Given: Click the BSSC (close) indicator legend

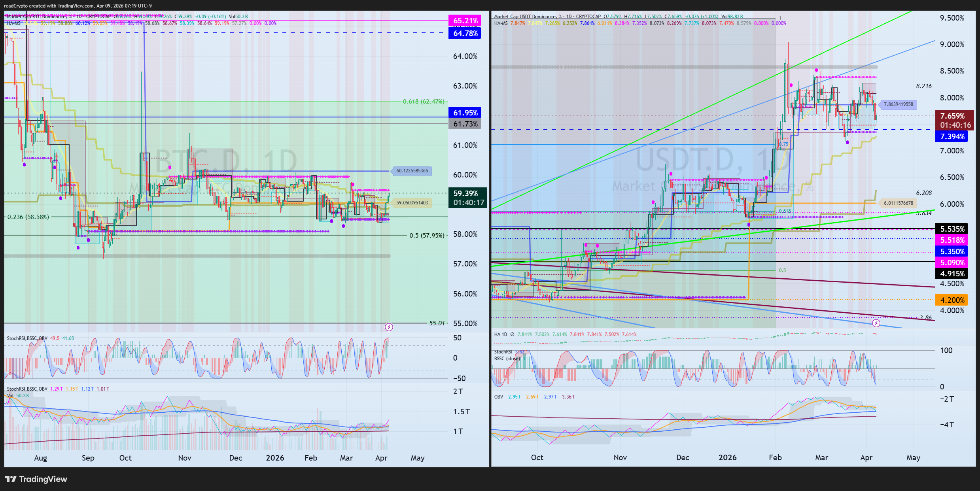Looking at the screenshot, I should point(507,359).
